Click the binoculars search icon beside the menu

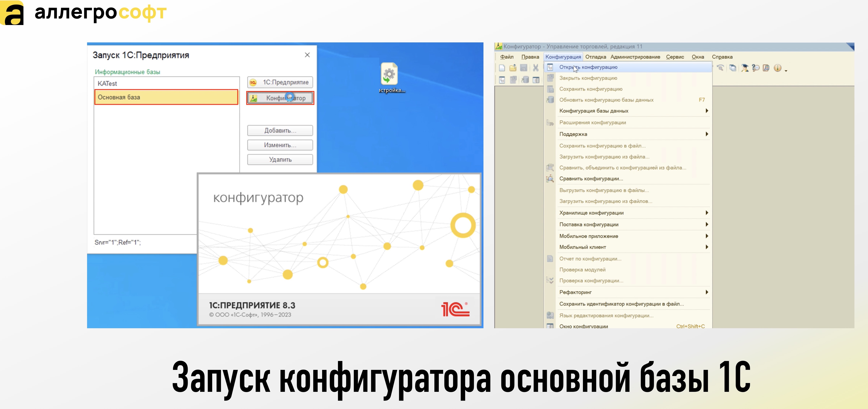(x=720, y=68)
